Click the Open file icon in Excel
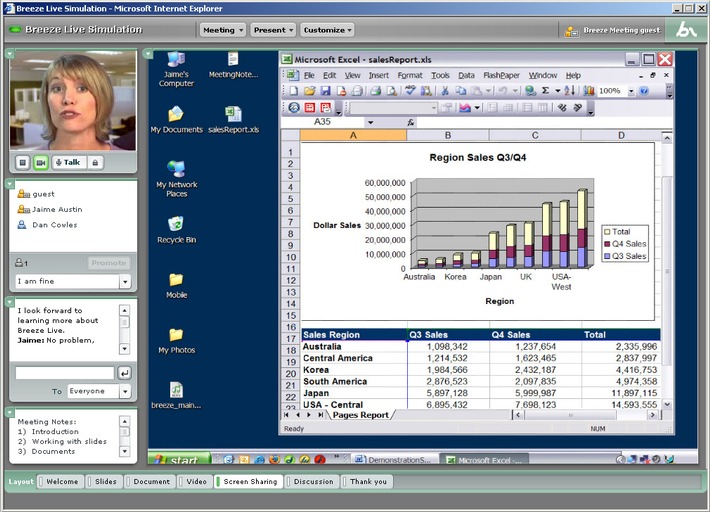This screenshot has height=512, width=710. pyautogui.click(x=309, y=91)
